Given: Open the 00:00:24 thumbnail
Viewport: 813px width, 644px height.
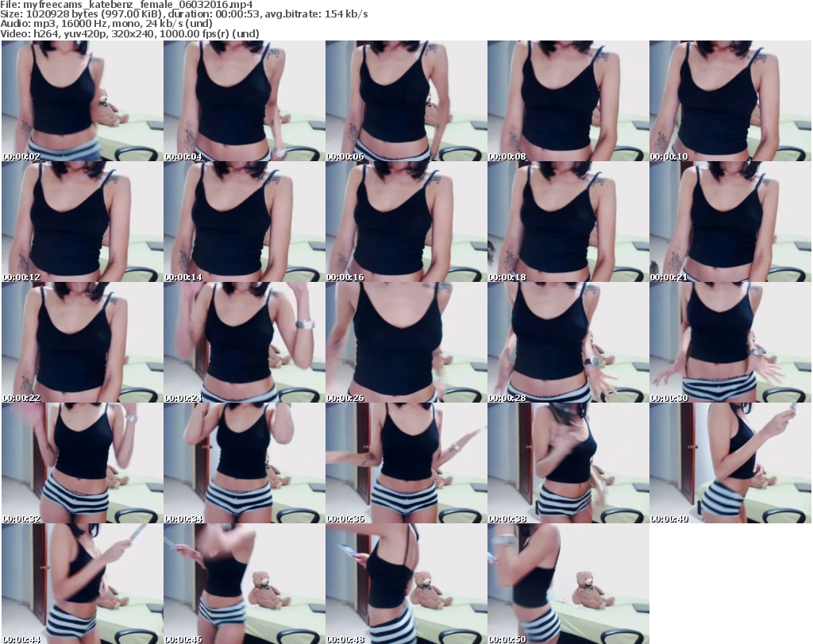Looking at the screenshot, I should [x=245, y=342].
